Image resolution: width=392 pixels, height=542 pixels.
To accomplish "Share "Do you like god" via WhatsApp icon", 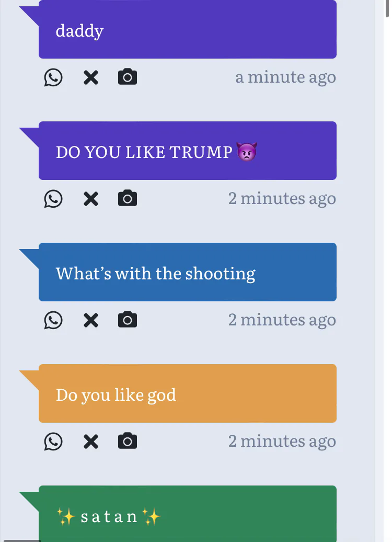I will pos(53,442).
